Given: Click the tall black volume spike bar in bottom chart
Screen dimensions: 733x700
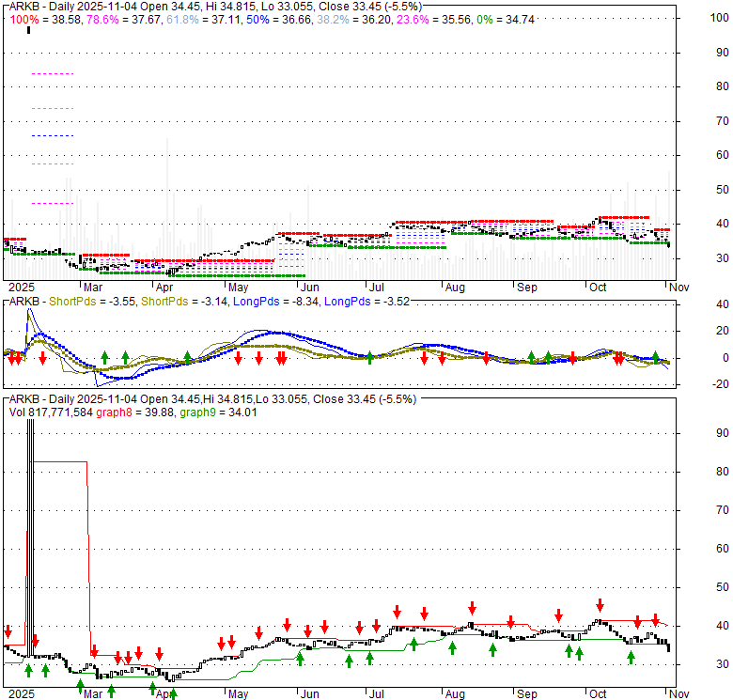Looking at the screenshot, I should 30,537.
